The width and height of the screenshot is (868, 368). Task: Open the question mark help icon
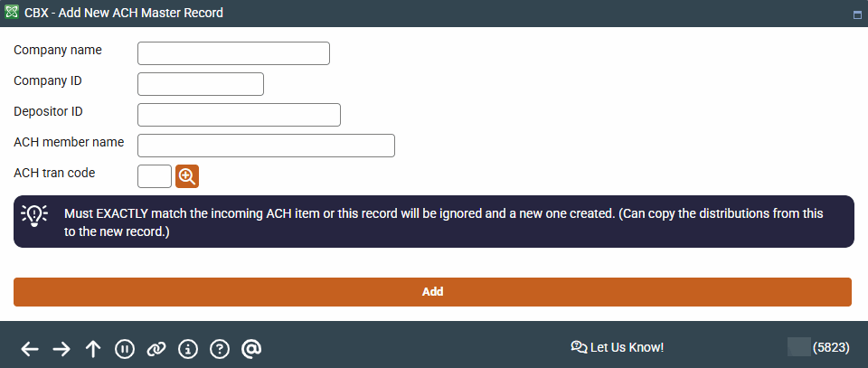pos(219,349)
